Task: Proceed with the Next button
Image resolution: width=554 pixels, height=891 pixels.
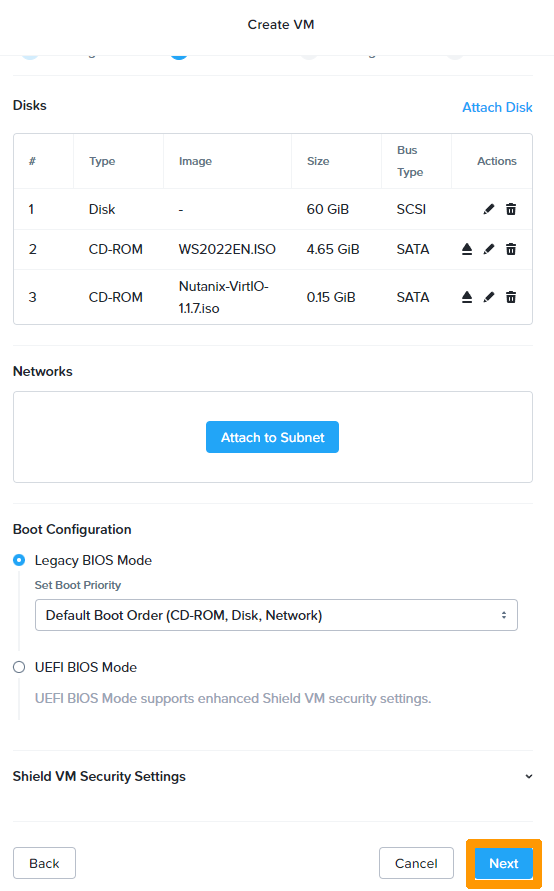Action: coord(503,863)
